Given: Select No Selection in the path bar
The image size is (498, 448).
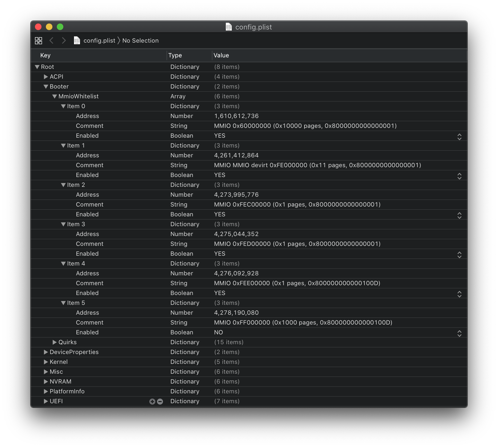Looking at the screenshot, I should point(140,41).
